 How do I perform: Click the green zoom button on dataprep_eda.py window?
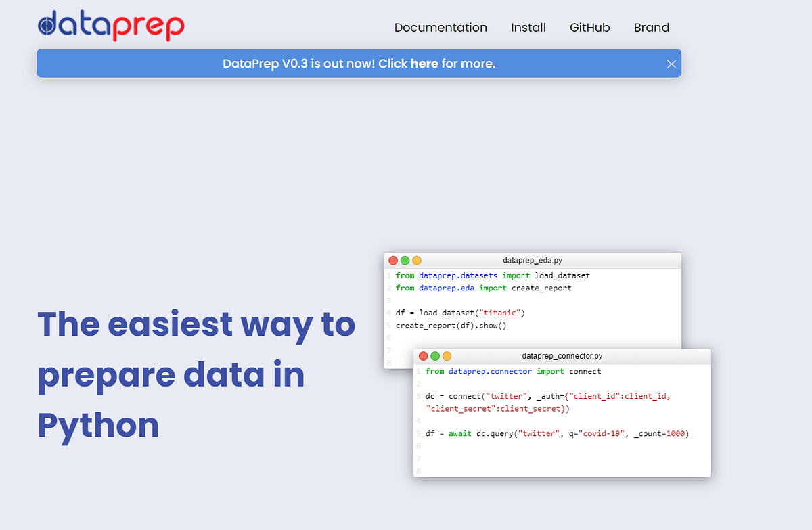[405, 260]
